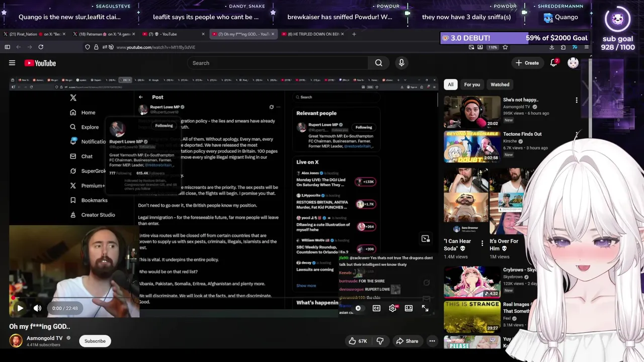Open YouTube notifications bell
The width and height of the screenshot is (644, 362).
tap(554, 63)
